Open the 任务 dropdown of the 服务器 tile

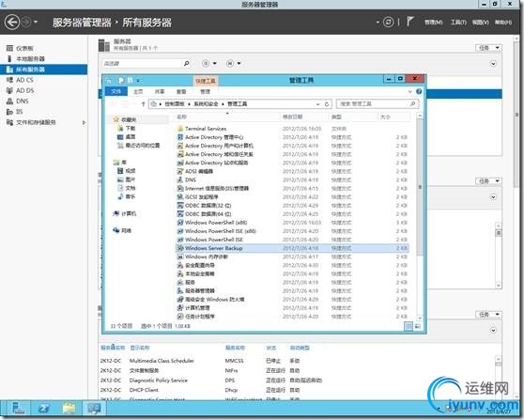click(x=488, y=48)
